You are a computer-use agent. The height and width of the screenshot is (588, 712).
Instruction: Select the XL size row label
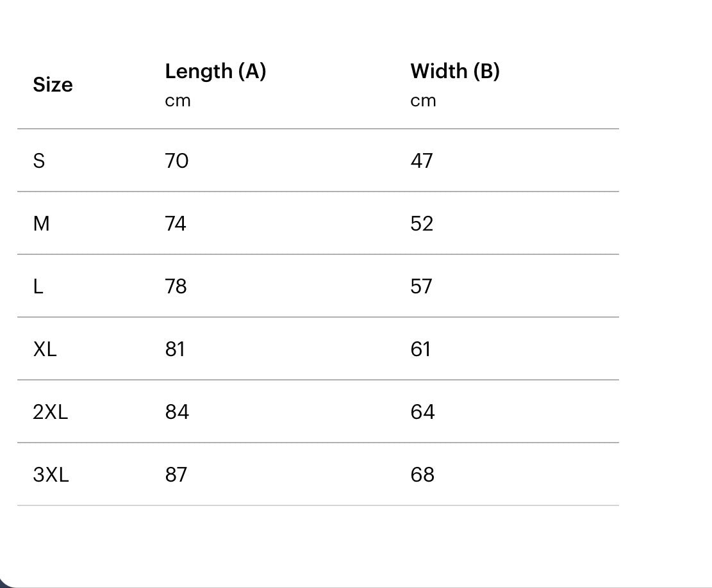coord(45,349)
